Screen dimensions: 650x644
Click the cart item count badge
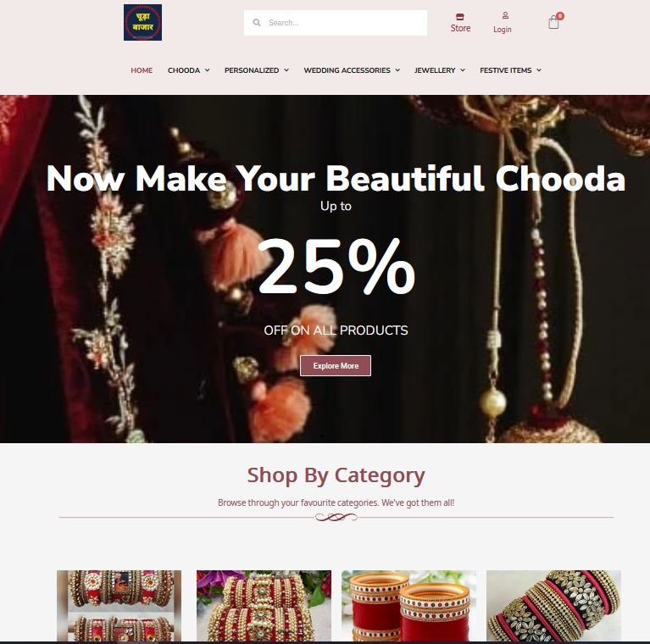(560, 16)
